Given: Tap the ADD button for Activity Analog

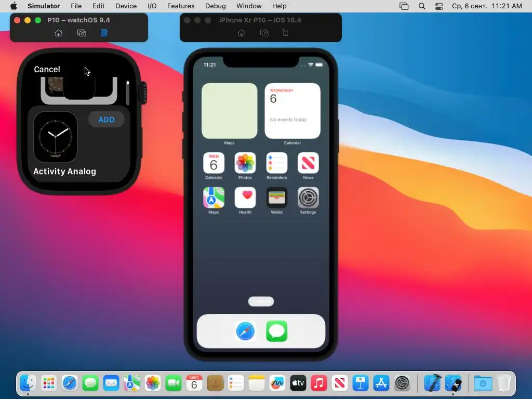Looking at the screenshot, I should tap(106, 119).
